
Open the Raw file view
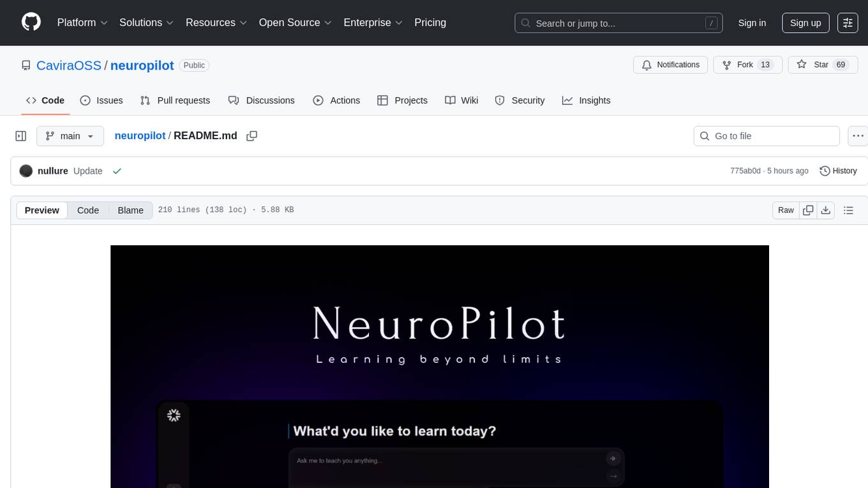[786, 210]
